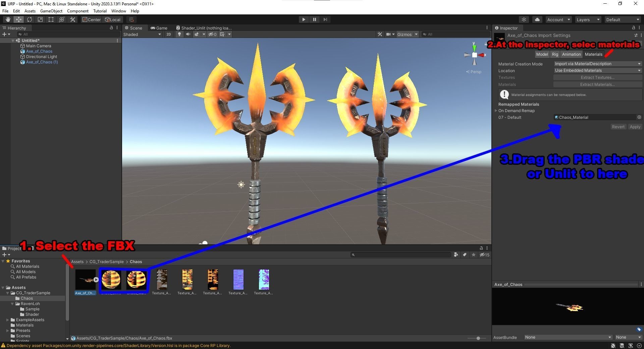
Task: Open Layers dropdown
Action: tap(588, 19)
